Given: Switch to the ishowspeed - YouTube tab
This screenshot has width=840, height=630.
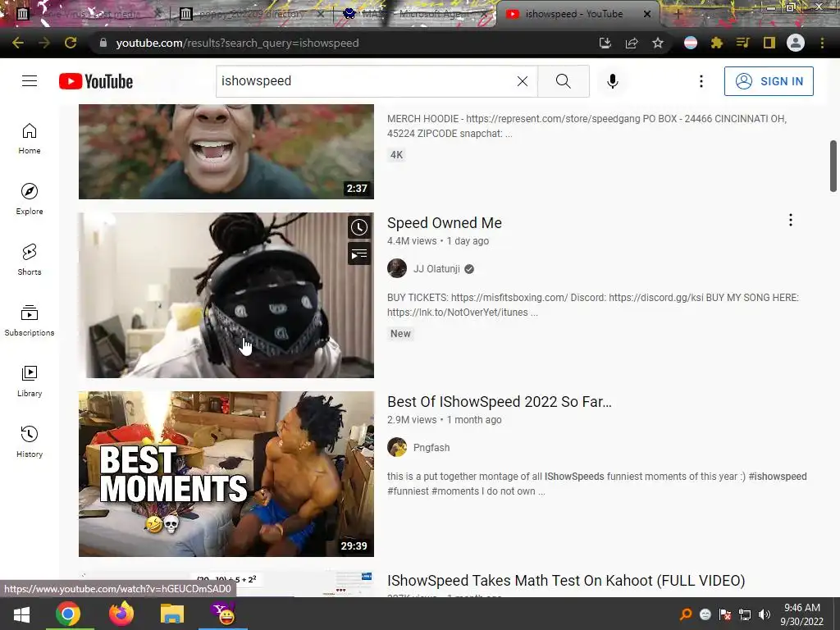Looking at the screenshot, I should click(x=578, y=14).
